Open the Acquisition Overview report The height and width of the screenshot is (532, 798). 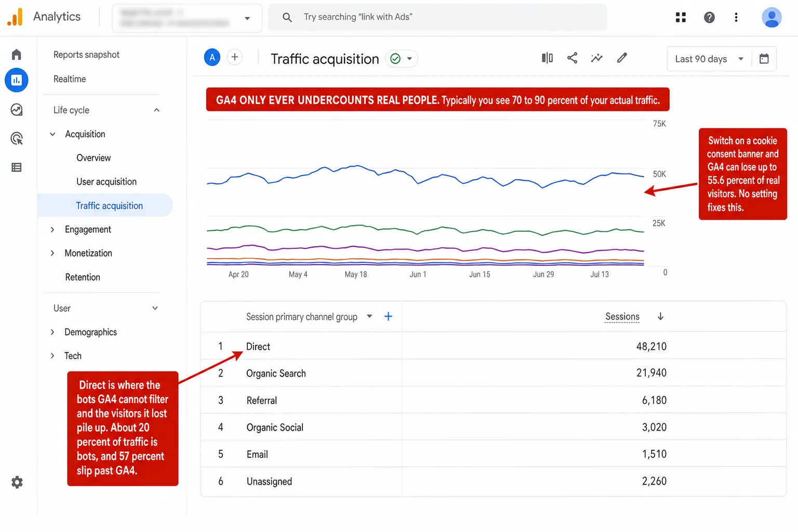94,158
